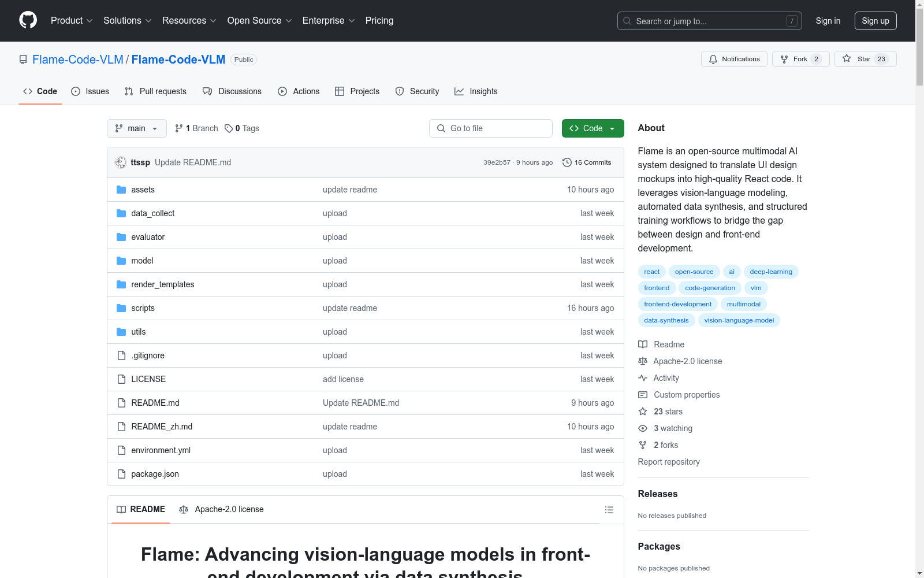Click the react topic tag
Image resolution: width=924 pixels, height=578 pixels.
tap(651, 272)
